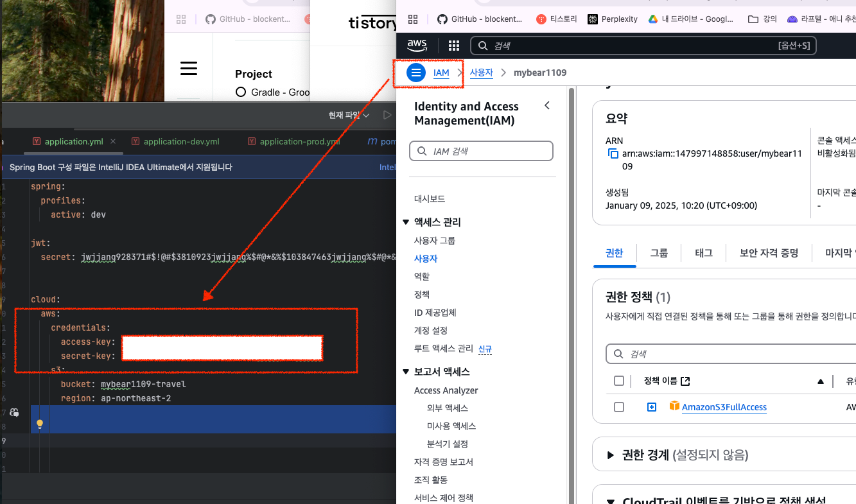Click the 'region: ap-northeast-2' line in the editor

tap(116, 398)
